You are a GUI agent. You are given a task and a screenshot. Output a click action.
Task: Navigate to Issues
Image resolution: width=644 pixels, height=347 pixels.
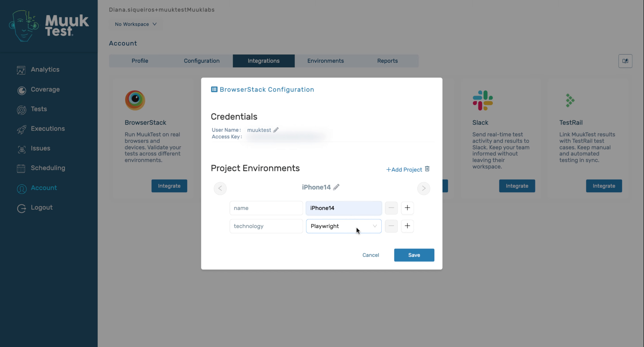[x=41, y=148]
